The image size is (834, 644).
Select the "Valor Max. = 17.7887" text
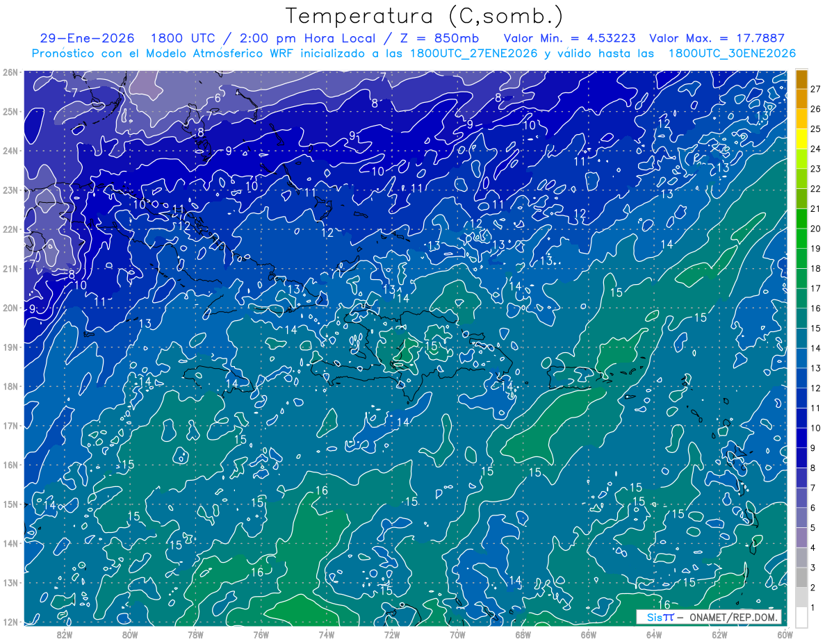coord(717,38)
